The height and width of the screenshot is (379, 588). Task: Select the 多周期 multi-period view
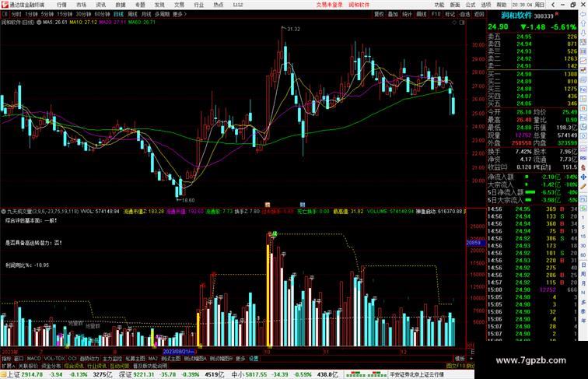click(162, 14)
